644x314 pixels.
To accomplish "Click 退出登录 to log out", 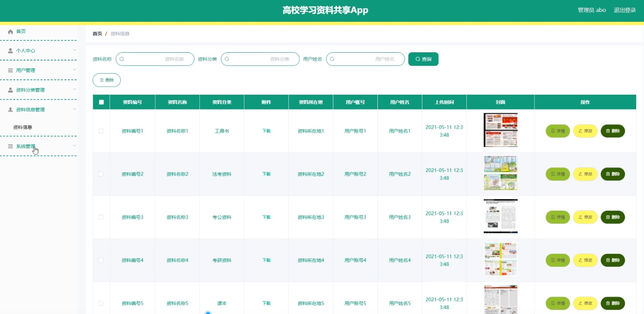I will (625, 10).
